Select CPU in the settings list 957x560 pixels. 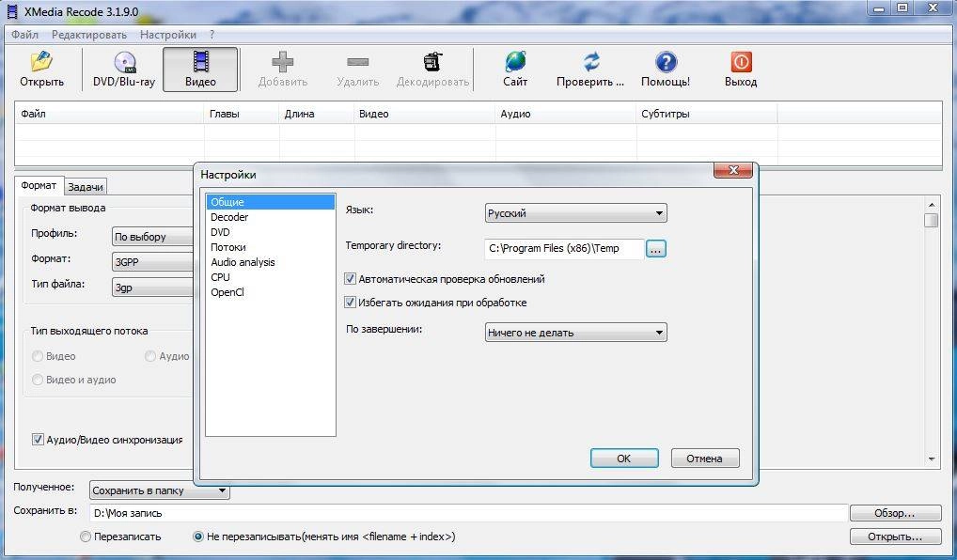click(x=271, y=277)
